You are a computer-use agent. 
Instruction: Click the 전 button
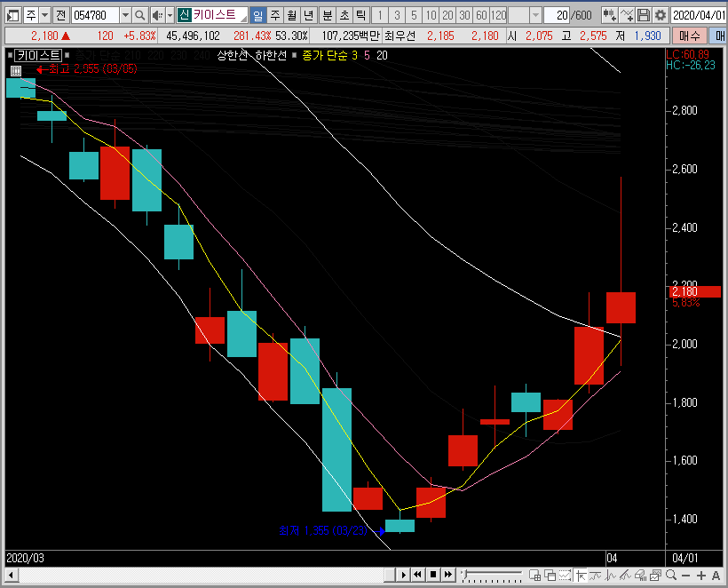click(61, 15)
